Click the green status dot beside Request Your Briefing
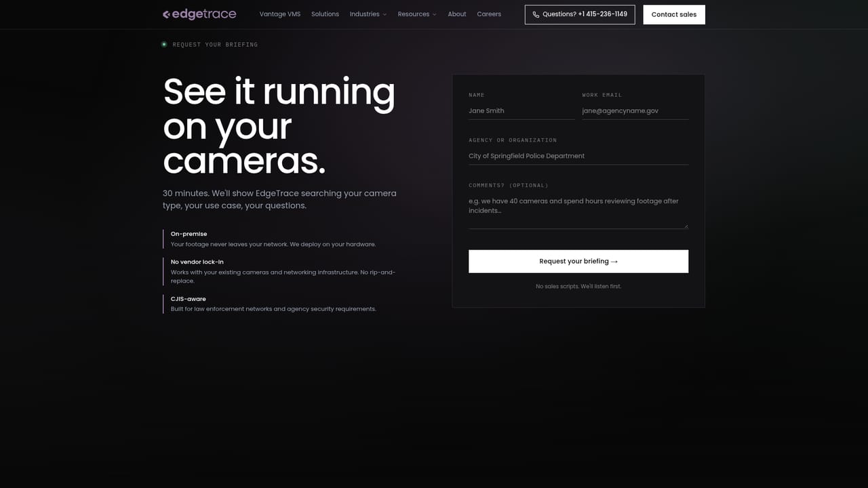Screen dimensions: 868x488 164,45
